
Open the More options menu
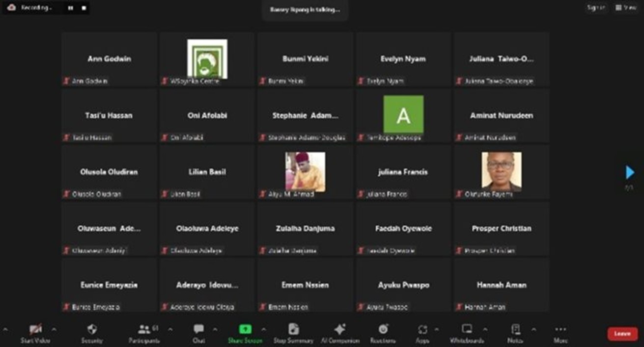click(x=560, y=330)
